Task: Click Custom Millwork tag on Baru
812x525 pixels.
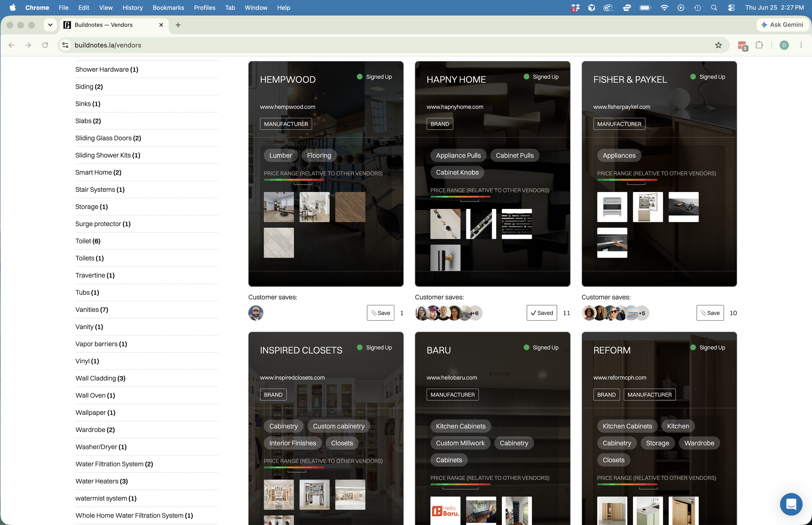Action: pyautogui.click(x=460, y=443)
